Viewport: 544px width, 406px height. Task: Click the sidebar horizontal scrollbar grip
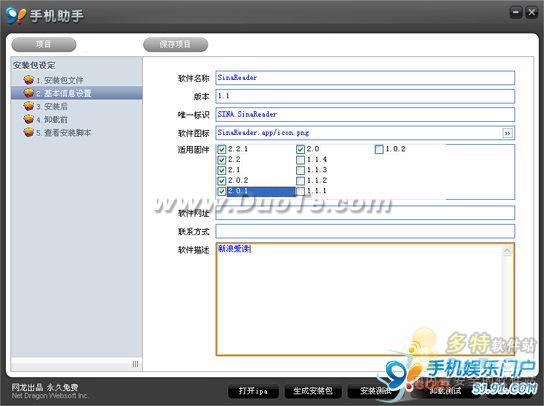tap(135, 364)
